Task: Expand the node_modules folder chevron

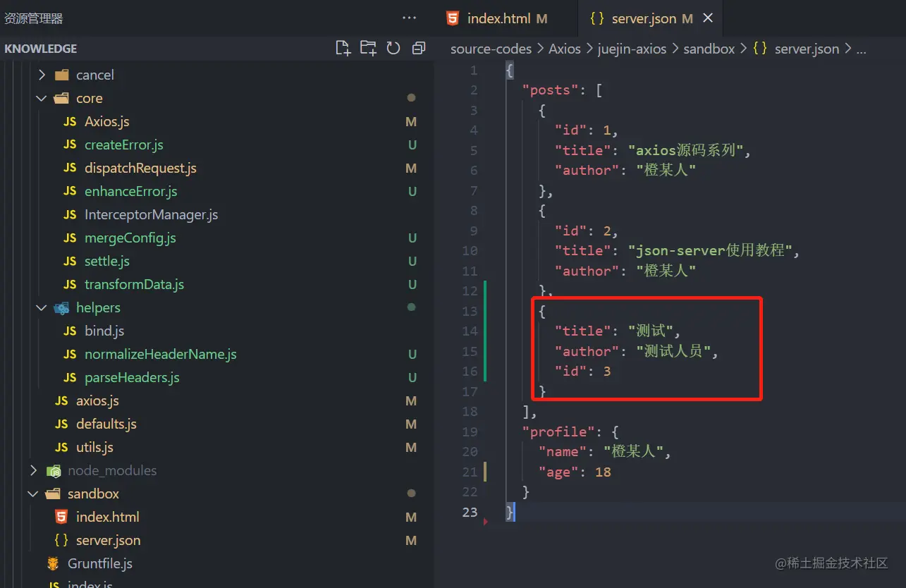Action: coord(33,470)
